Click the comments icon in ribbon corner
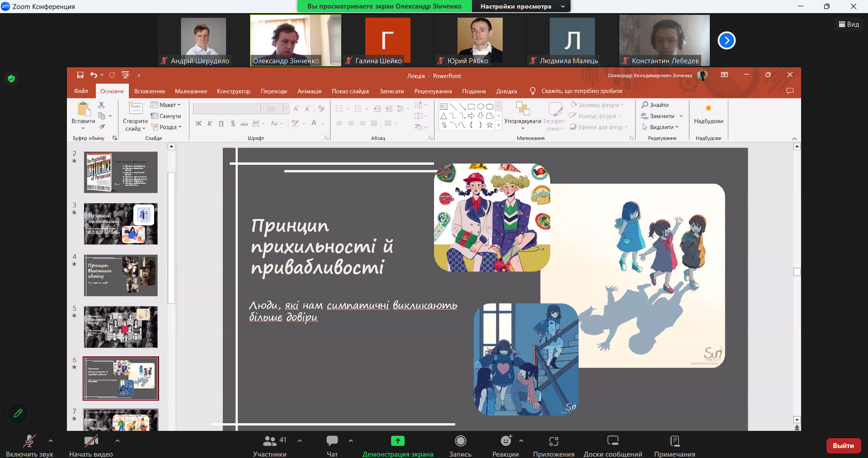The image size is (868, 458). click(790, 91)
